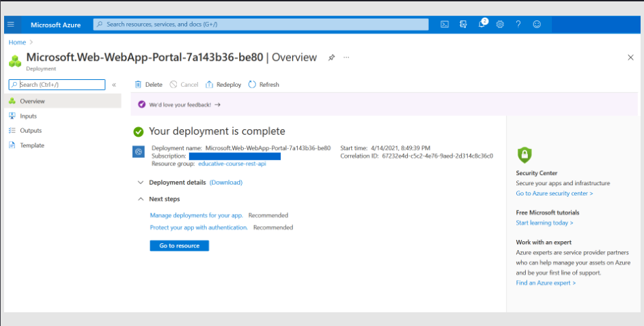This screenshot has height=326, width=644.
Task: Go to Azure security center
Action: click(555, 193)
